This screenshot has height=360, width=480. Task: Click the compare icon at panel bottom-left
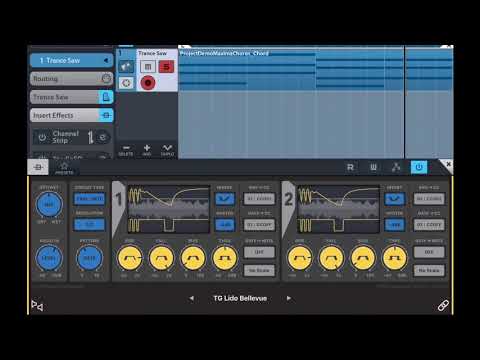click(x=37, y=305)
